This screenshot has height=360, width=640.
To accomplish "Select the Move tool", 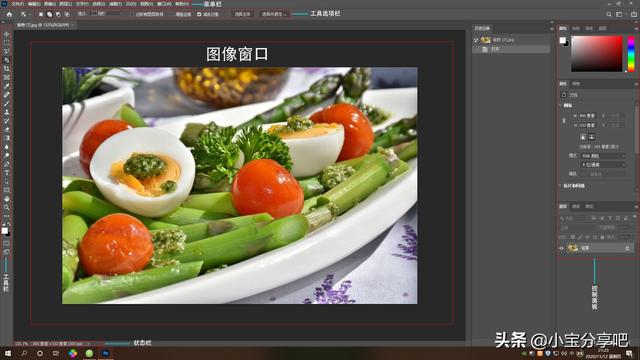I will tap(7, 34).
